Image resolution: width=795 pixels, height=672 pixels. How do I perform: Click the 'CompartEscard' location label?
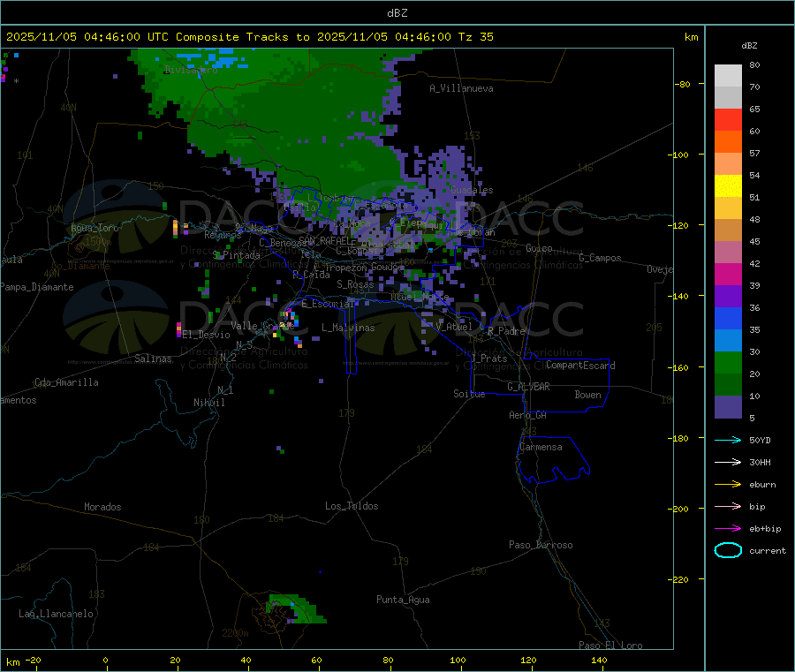[x=580, y=366]
